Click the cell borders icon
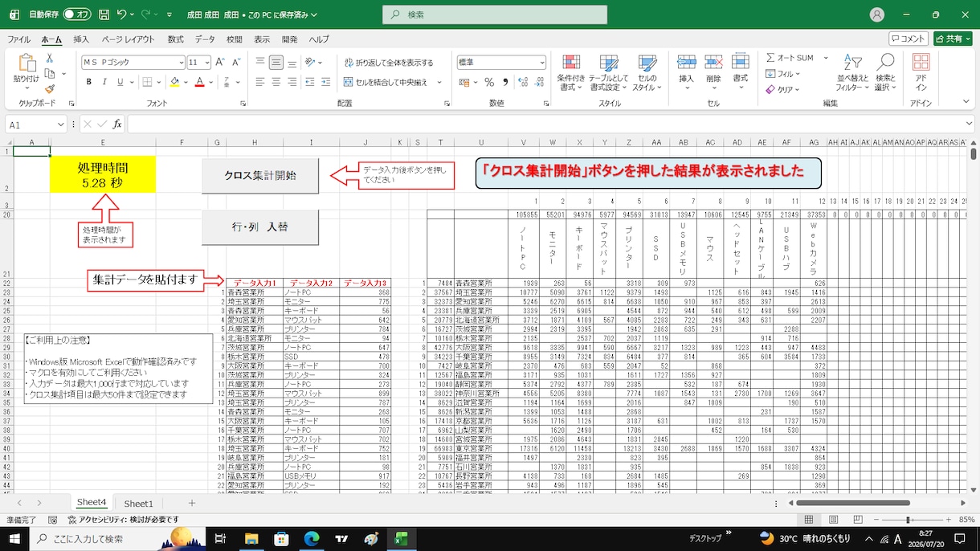The height and width of the screenshot is (551, 980). pyautogui.click(x=149, y=82)
